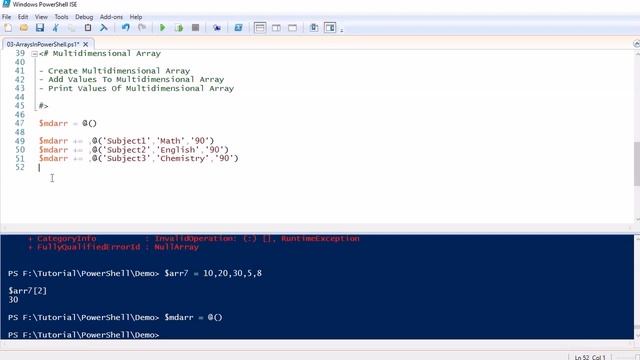The width and height of the screenshot is (640, 360).
Task: Close the 03-ArraysInPowerShell.ps1 script tab
Action: [x=86, y=44]
